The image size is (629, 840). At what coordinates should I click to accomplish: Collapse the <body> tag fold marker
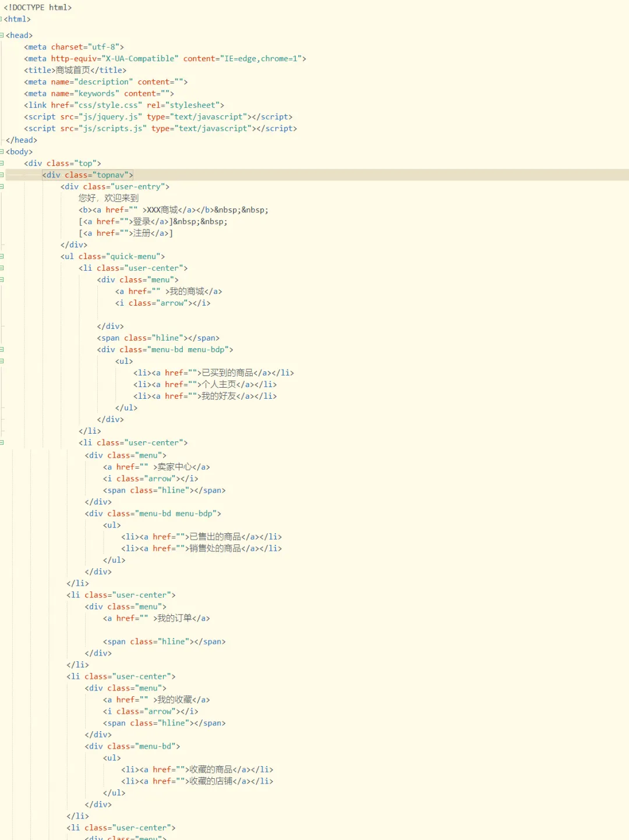point(2,152)
